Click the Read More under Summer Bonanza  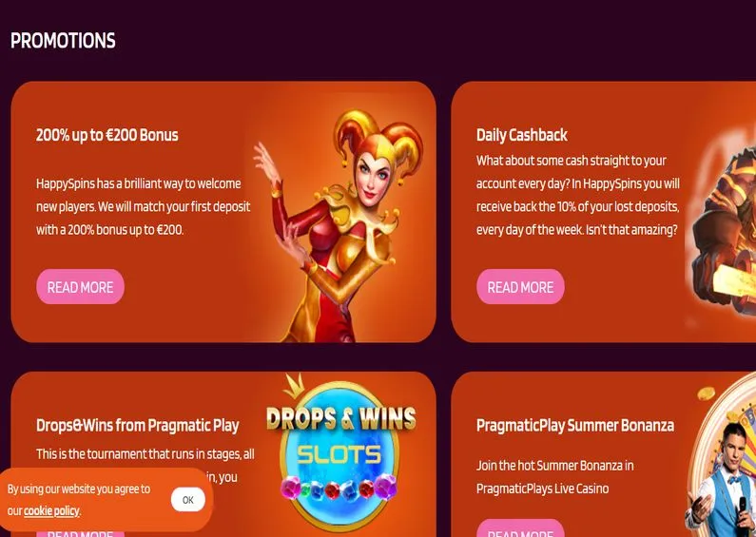(x=521, y=528)
